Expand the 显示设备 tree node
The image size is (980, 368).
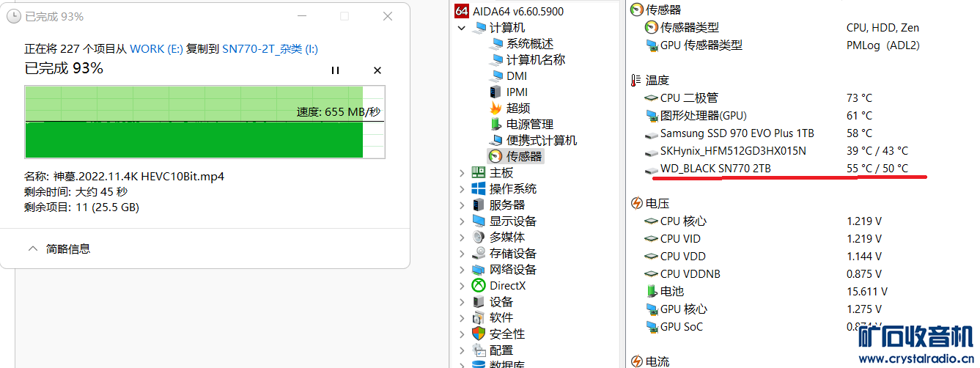pyautogui.click(x=461, y=221)
